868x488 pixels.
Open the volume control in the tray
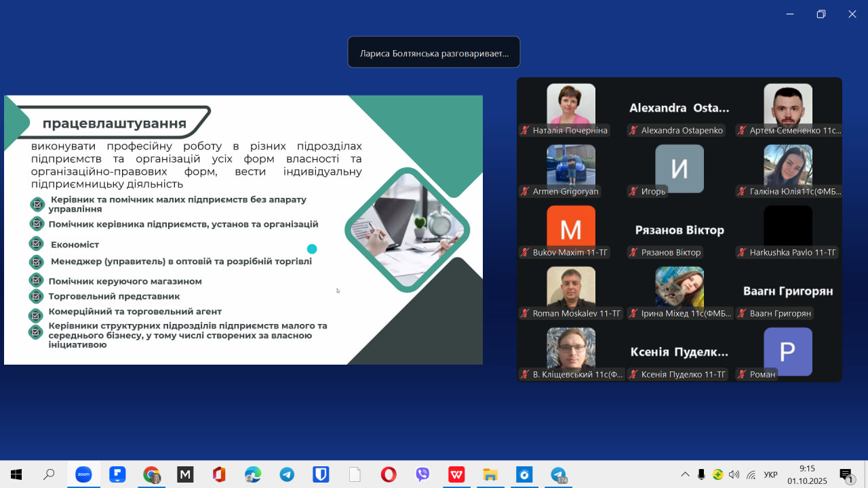coord(734,474)
